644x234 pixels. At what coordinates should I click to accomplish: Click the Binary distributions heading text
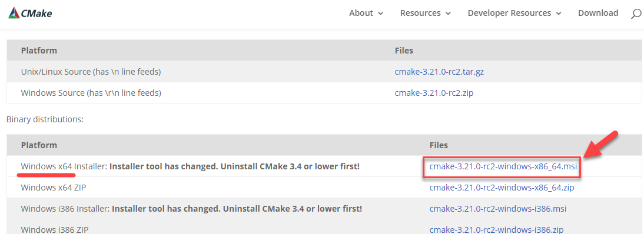coord(45,119)
